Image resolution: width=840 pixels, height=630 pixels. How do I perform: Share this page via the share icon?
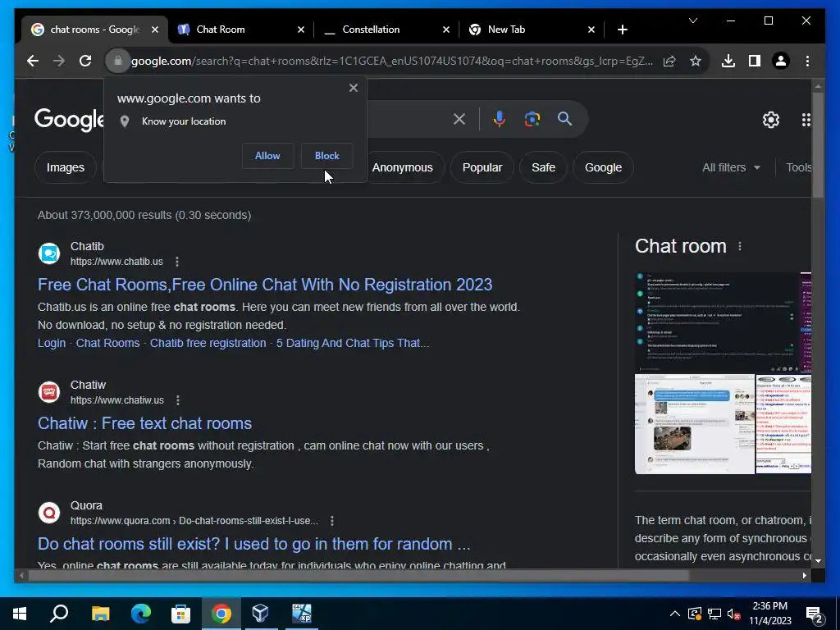[x=669, y=61]
